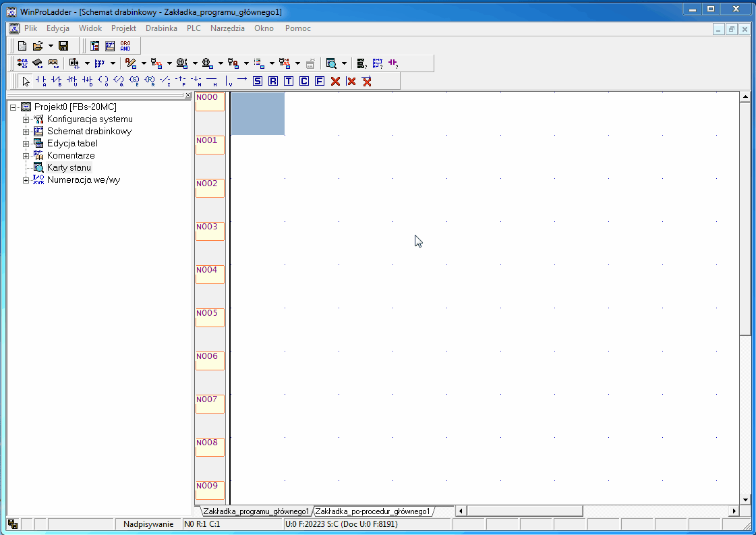Click horizontal scrollbar right arrow
This screenshot has height=535, width=756.
tap(734, 511)
